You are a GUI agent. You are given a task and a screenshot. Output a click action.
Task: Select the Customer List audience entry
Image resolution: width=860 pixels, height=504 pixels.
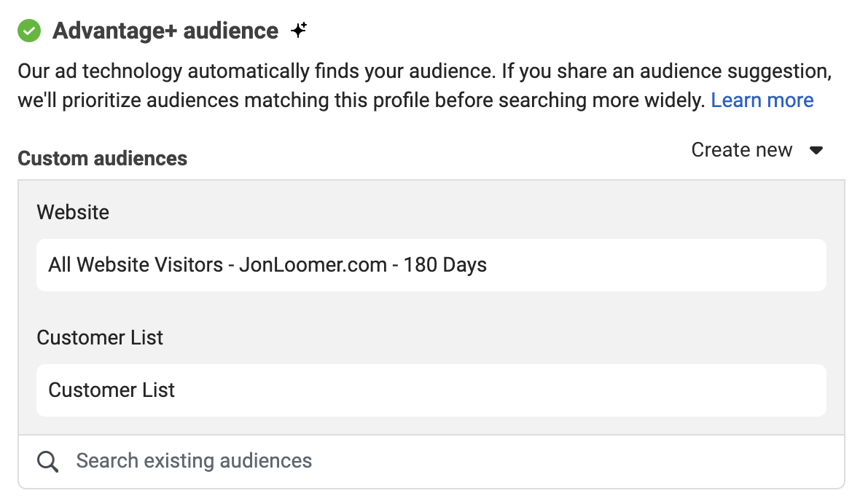pyautogui.click(x=431, y=390)
